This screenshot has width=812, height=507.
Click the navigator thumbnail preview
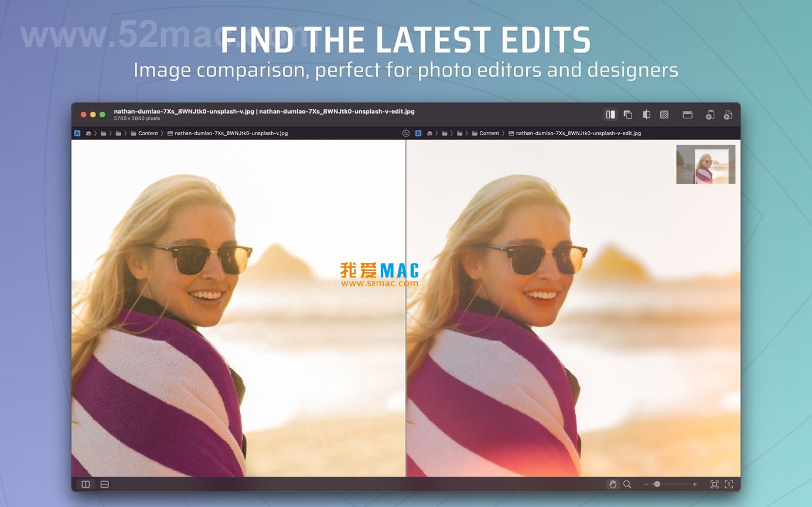pyautogui.click(x=705, y=165)
